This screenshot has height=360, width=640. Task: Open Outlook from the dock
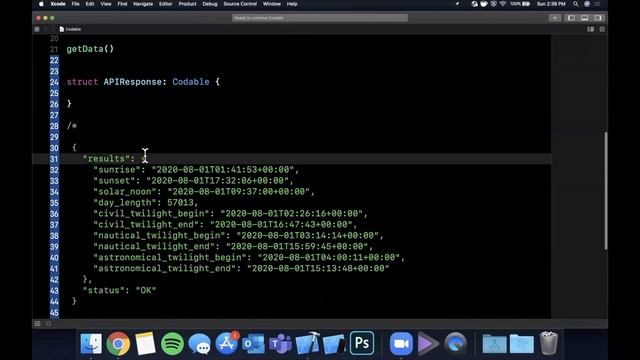pyautogui.click(x=253, y=344)
